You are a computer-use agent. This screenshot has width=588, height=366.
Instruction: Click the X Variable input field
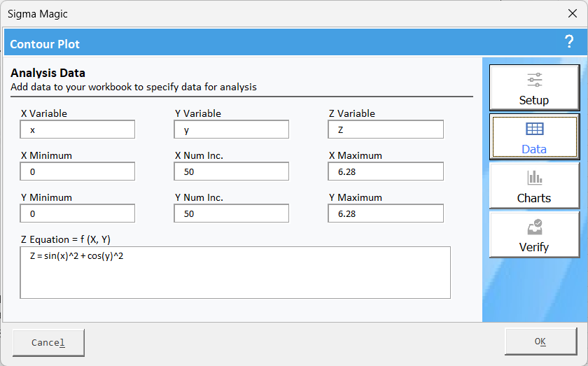point(78,129)
